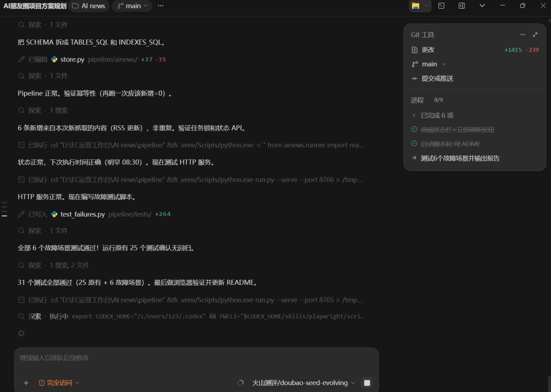
Task: Toggle the terminal panel icon
Action: (x=441, y=6)
